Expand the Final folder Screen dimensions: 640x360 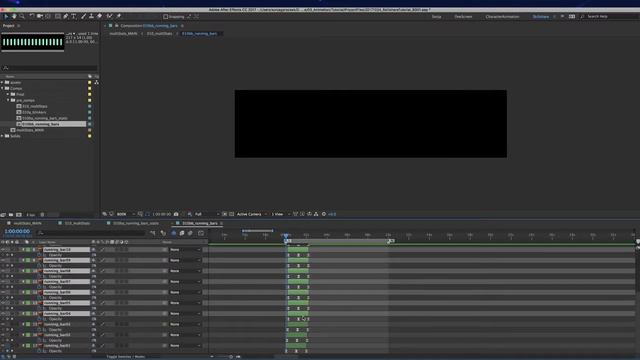coord(8,94)
